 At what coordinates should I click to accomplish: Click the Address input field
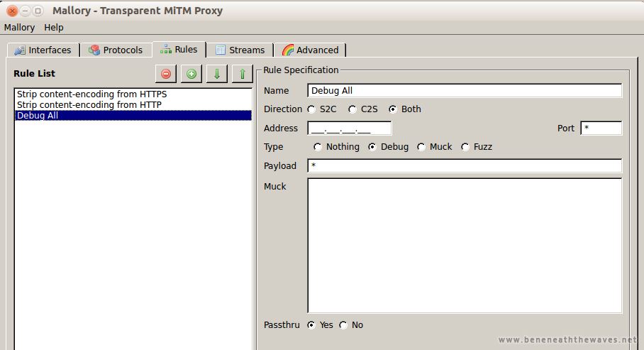click(x=350, y=128)
